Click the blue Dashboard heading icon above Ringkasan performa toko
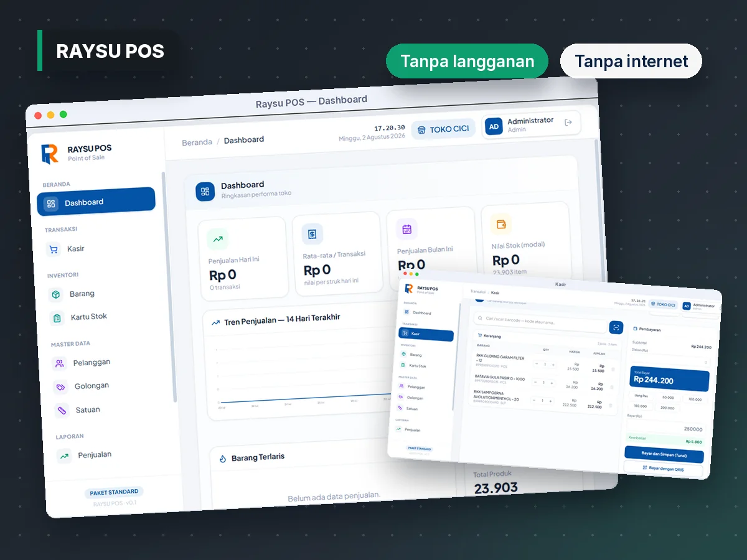Viewport: 747px width, 560px height. [205, 192]
